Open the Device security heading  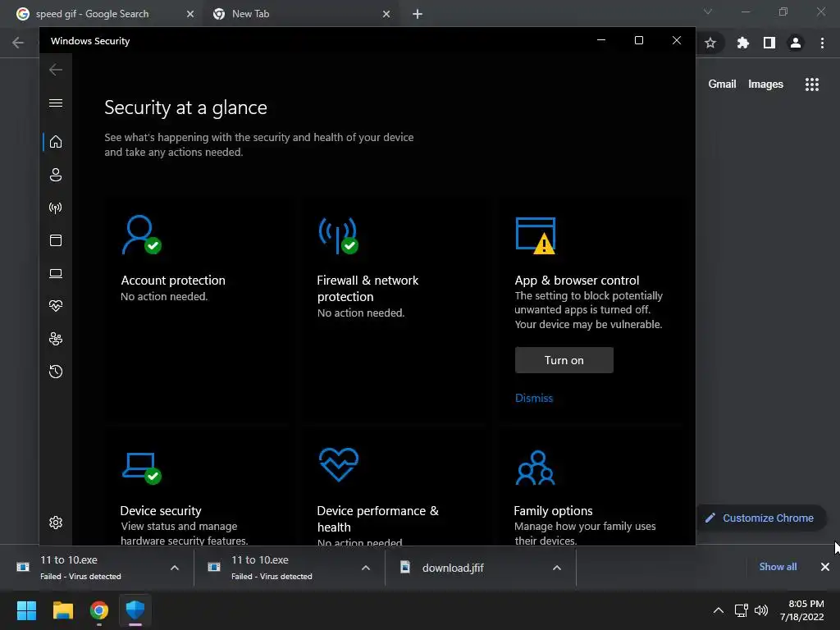coord(161,510)
